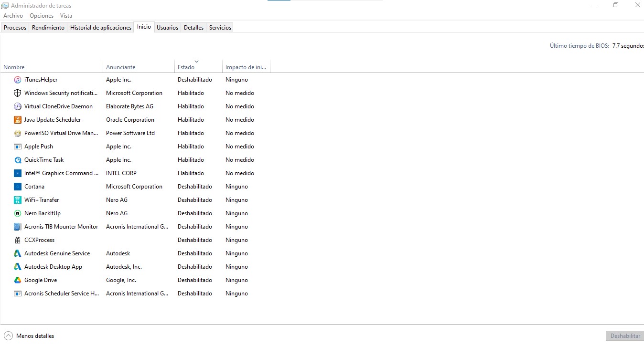Click the Acronis TIB Mounter Monitor icon
This screenshot has width=644, height=346.
[x=18, y=227]
